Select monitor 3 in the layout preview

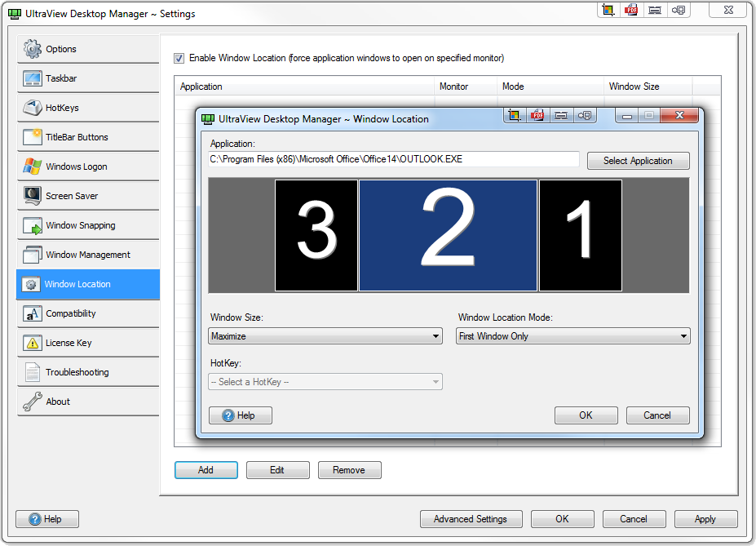[316, 235]
